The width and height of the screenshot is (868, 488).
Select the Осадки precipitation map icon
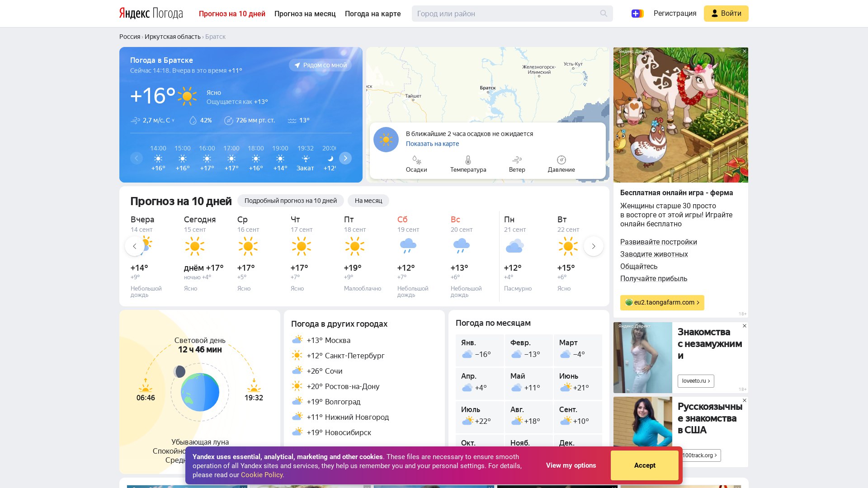click(x=416, y=160)
